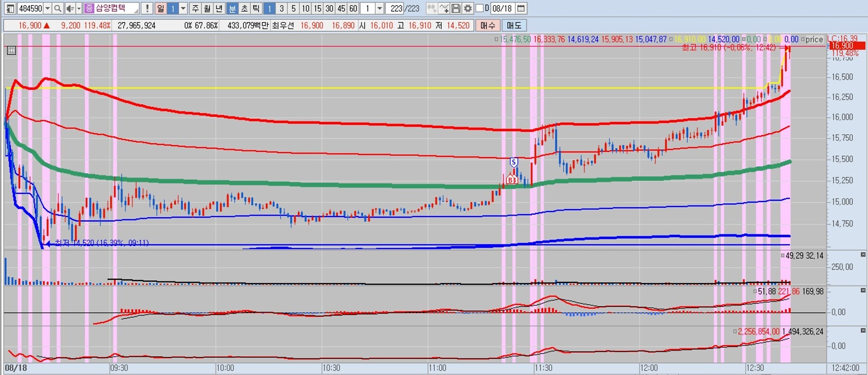
Task: Open chart settings via the gear icon
Action: [468, 8]
